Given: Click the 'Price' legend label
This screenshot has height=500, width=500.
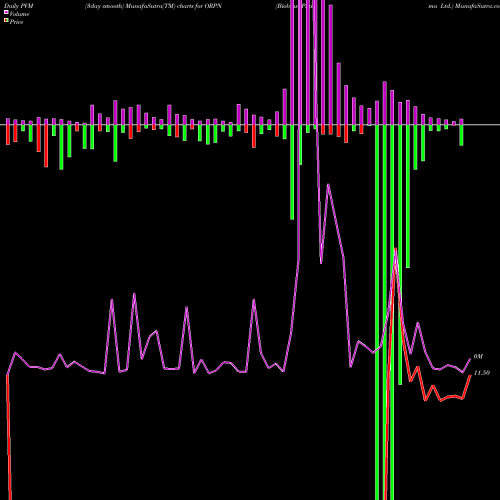Looking at the screenshot, I should (x=16, y=22).
